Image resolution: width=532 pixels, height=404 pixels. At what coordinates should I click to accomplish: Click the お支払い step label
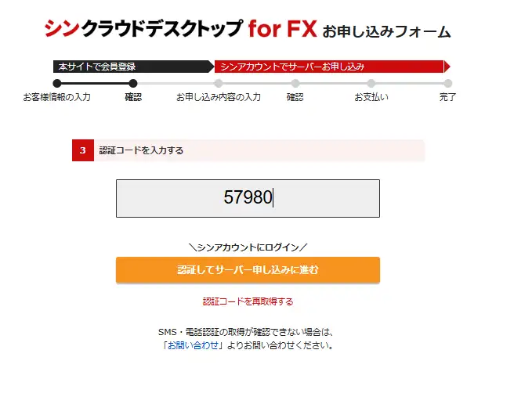point(371,98)
